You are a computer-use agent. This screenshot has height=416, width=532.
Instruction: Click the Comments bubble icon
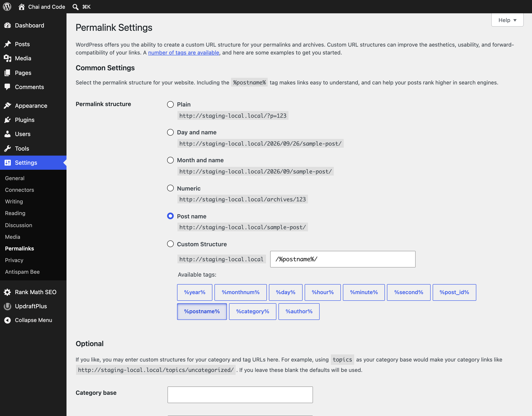(7, 87)
